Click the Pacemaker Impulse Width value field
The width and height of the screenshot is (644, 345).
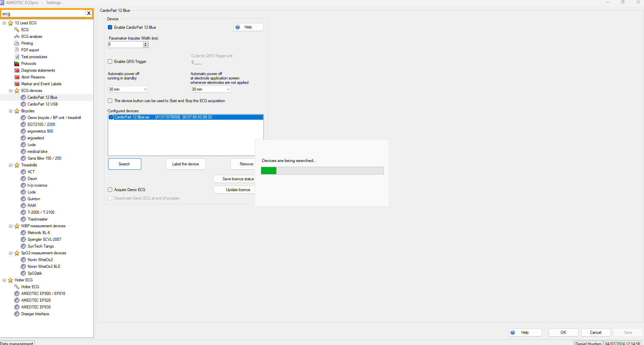coord(125,44)
